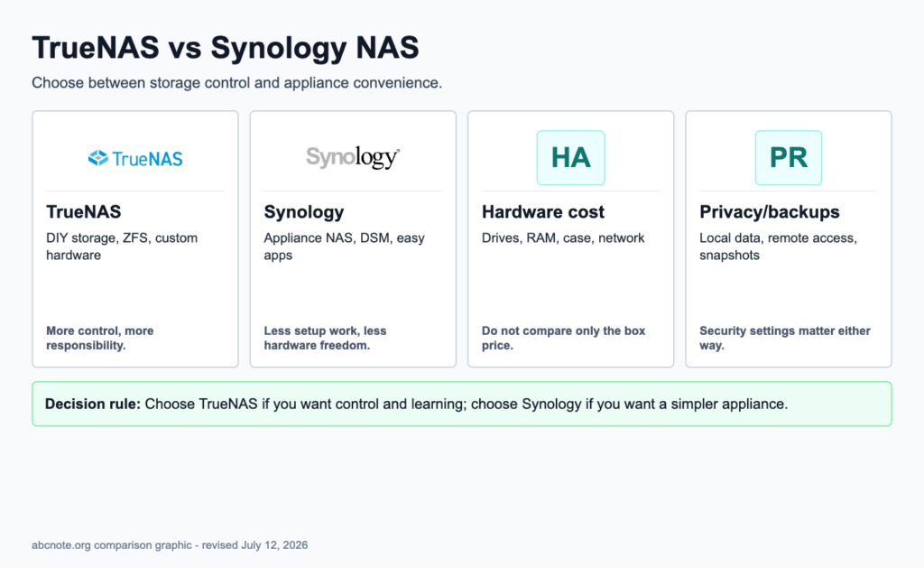Click 'Security settings matter either way.' note
The width and height of the screenshot is (924, 568).
784,338
